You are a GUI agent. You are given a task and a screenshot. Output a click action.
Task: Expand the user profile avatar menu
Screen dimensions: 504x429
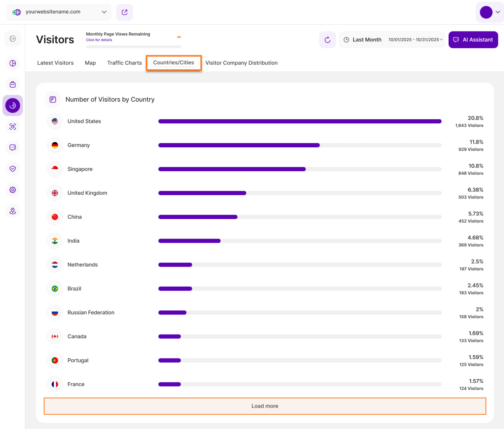(x=490, y=12)
